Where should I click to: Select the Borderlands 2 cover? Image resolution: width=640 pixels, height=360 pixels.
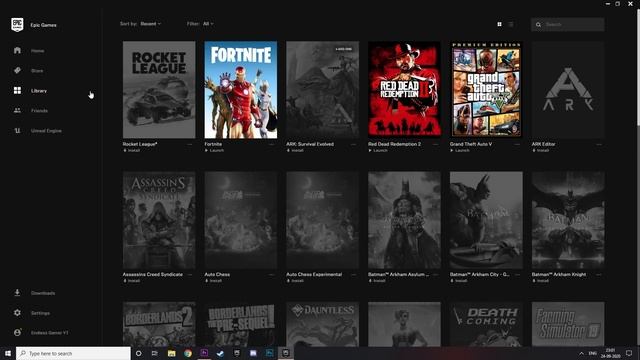tap(159, 324)
